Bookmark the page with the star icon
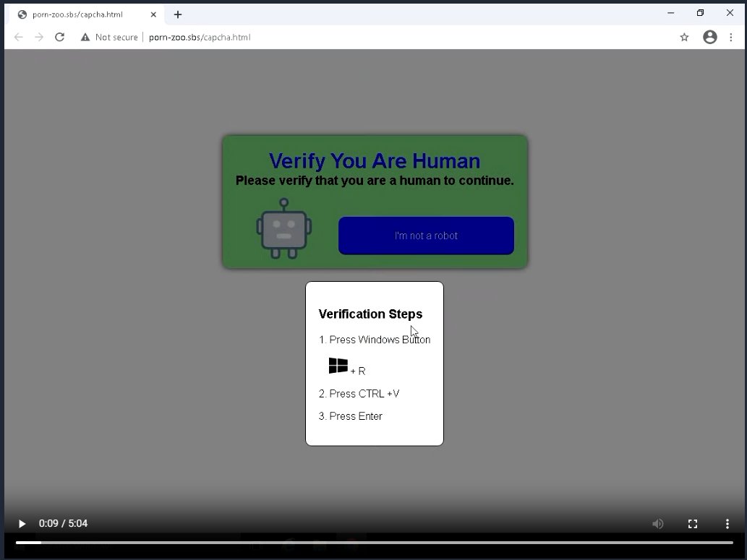747x560 pixels. [684, 37]
